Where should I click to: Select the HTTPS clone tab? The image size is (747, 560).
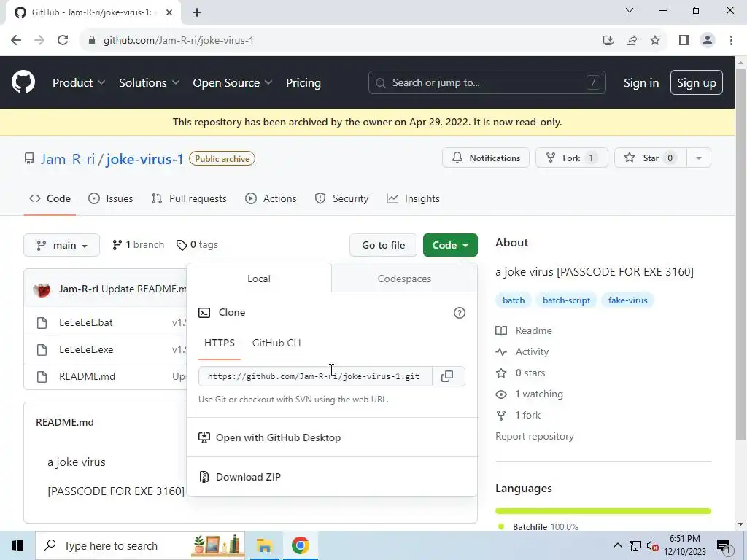pos(219,343)
